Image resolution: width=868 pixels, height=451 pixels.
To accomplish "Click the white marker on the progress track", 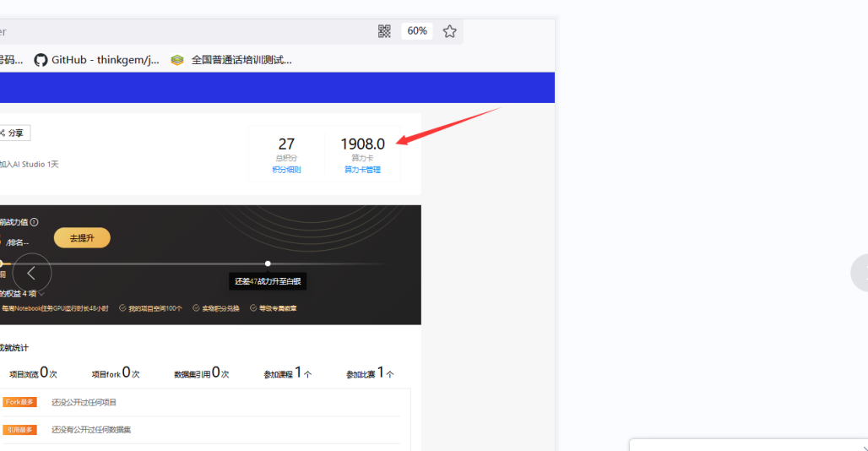I will 268,264.
